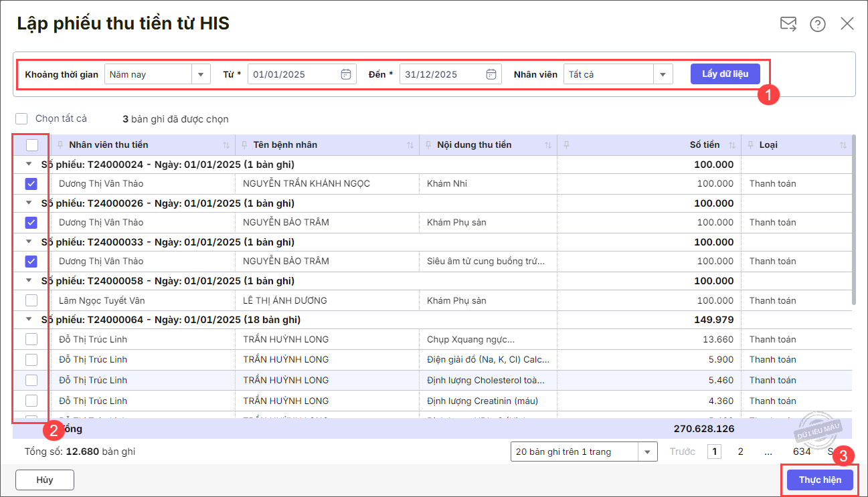Screen dimensions: 868x497
Task: Pin the Nhân viên thu tiền column
Action: (x=60, y=145)
